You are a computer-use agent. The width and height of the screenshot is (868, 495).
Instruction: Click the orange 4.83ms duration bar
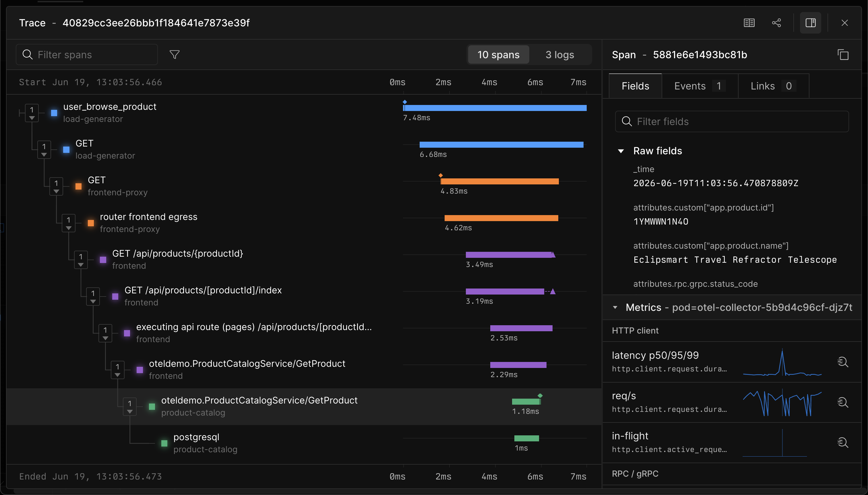click(x=499, y=182)
